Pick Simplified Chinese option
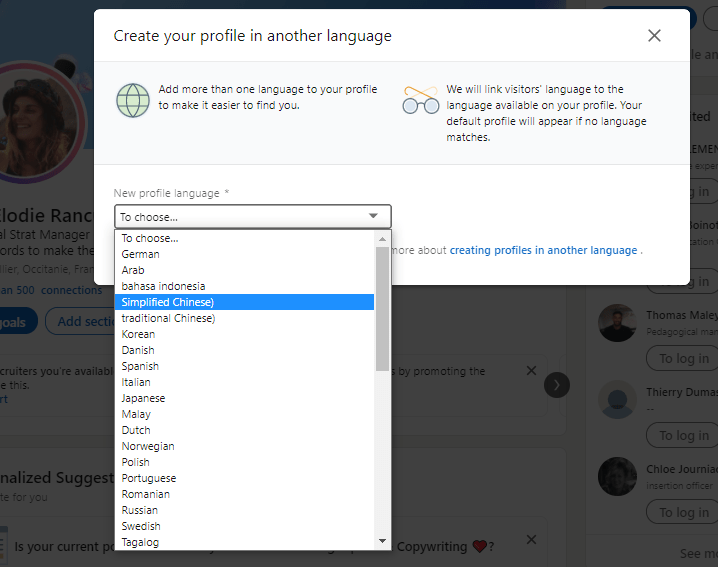The height and width of the screenshot is (567, 718). tap(245, 302)
